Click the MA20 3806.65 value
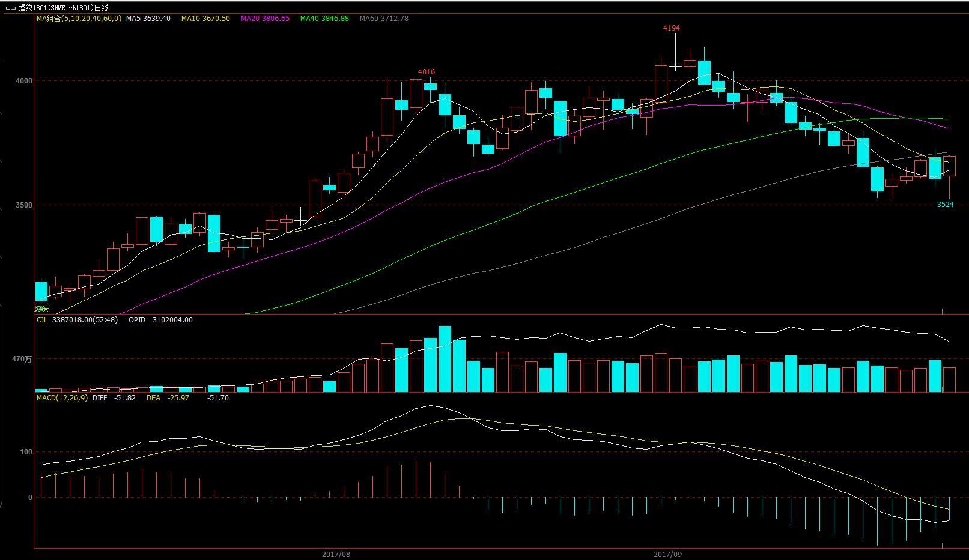Screen dimensions: 969x560 [x=265, y=19]
